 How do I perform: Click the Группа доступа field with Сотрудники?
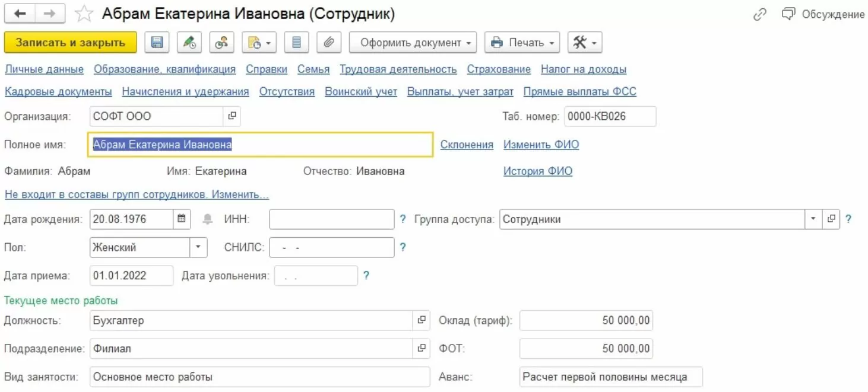point(652,219)
